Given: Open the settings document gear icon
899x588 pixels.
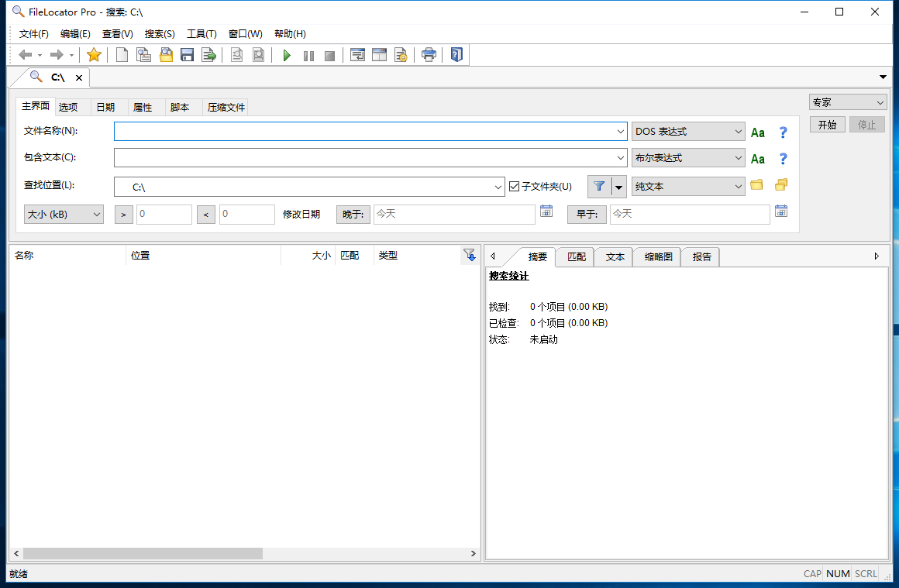Looking at the screenshot, I should [401, 55].
